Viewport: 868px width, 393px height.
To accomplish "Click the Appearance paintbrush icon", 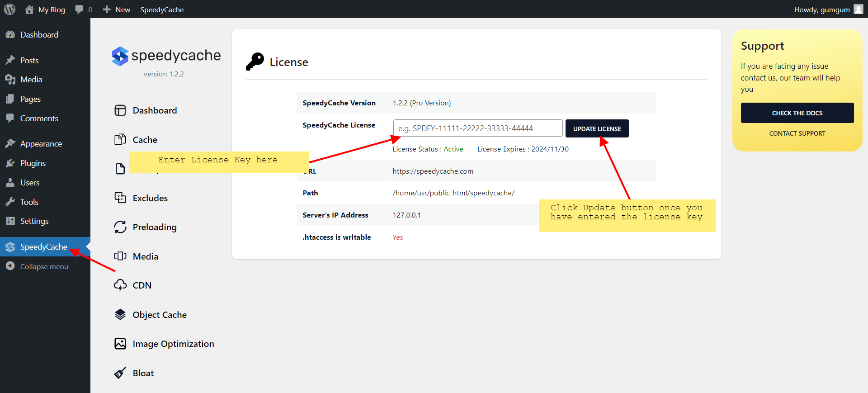I will pyautogui.click(x=10, y=144).
